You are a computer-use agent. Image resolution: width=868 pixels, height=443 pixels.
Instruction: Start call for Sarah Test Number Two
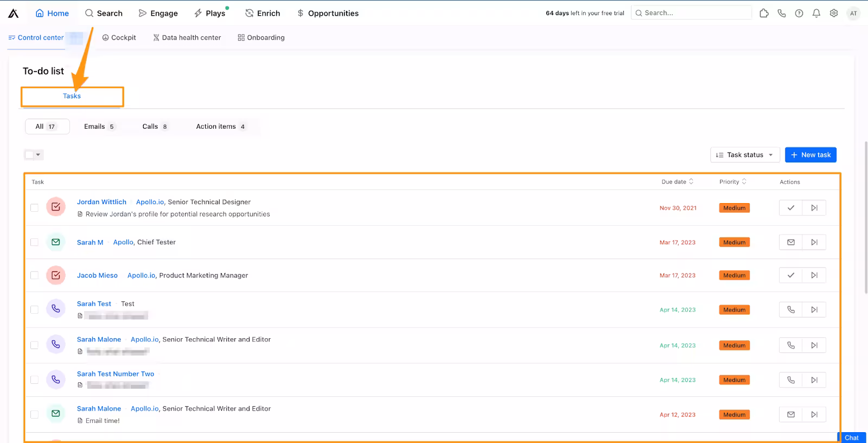point(790,380)
